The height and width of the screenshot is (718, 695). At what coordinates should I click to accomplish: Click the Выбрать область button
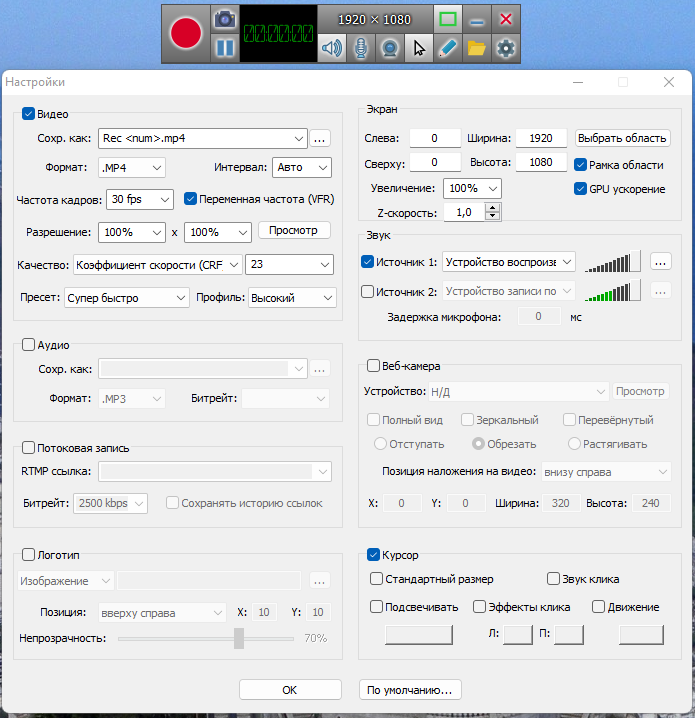click(x=621, y=138)
